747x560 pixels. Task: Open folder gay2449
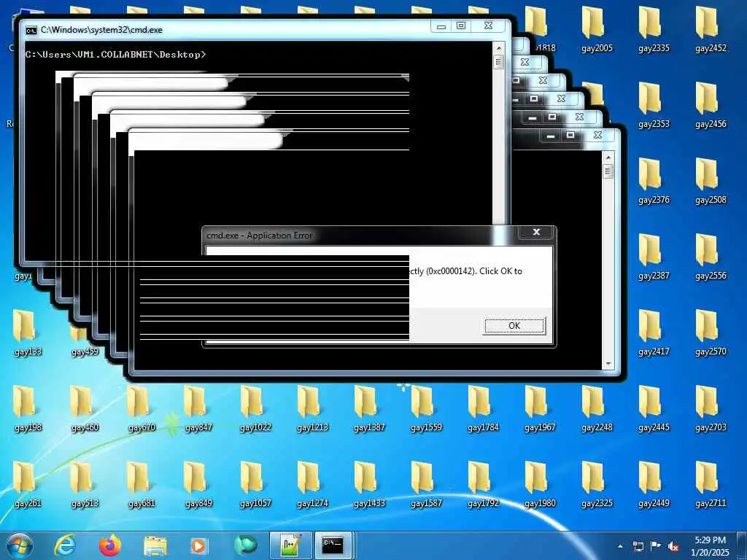point(654,484)
